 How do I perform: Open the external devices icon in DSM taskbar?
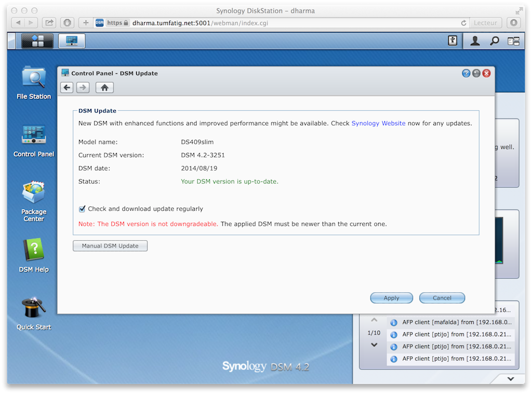click(x=453, y=41)
